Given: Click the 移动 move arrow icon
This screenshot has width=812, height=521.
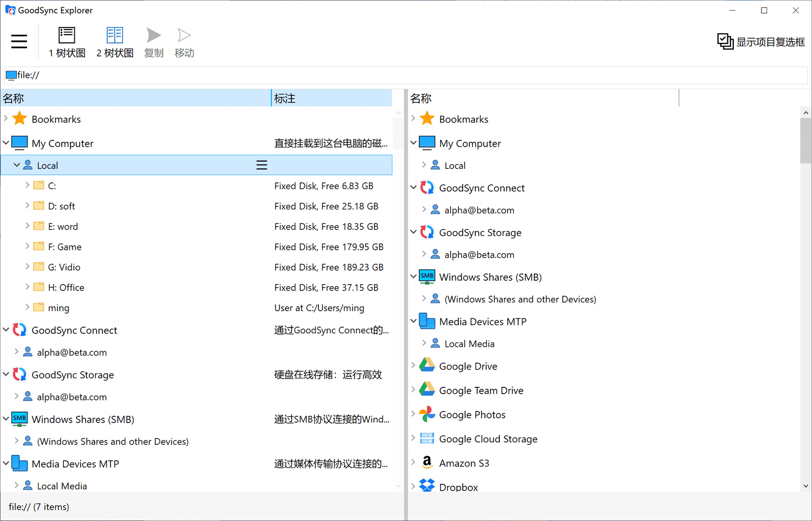Looking at the screenshot, I should coord(184,36).
